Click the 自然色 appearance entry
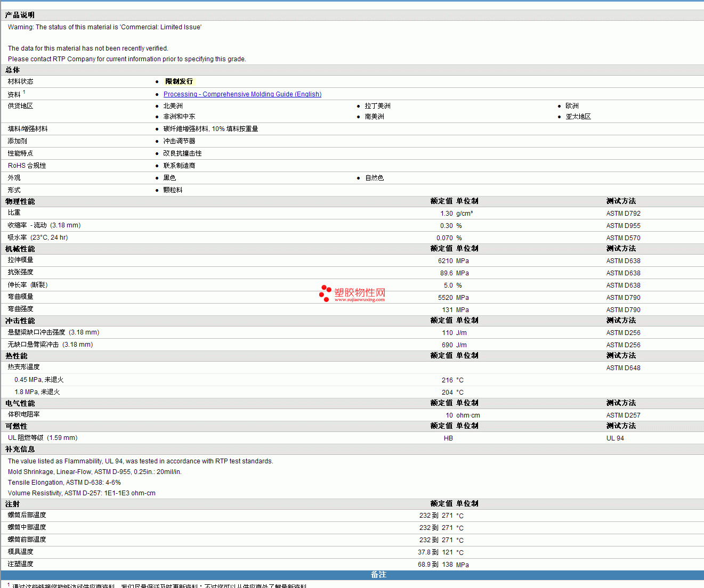704x588 pixels. 374,178
